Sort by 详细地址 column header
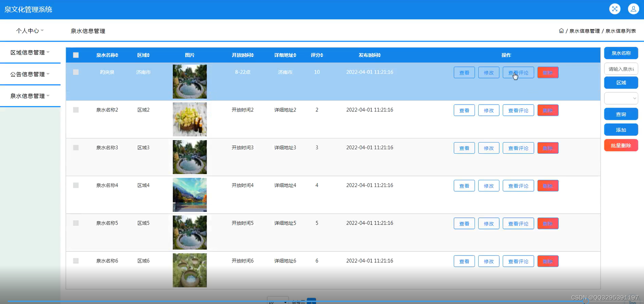 [285, 55]
